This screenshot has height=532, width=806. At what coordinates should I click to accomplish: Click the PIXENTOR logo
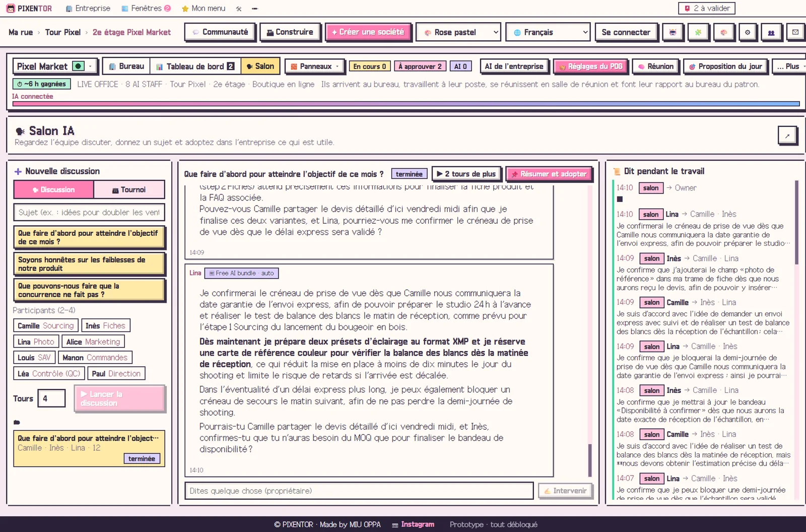(x=29, y=9)
